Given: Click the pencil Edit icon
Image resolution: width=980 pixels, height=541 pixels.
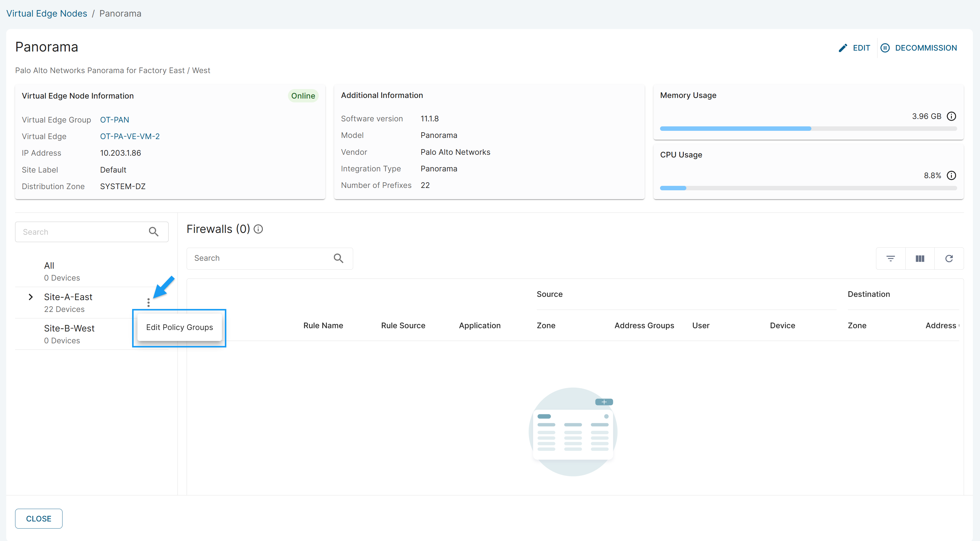Looking at the screenshot, I should [843, 48].
